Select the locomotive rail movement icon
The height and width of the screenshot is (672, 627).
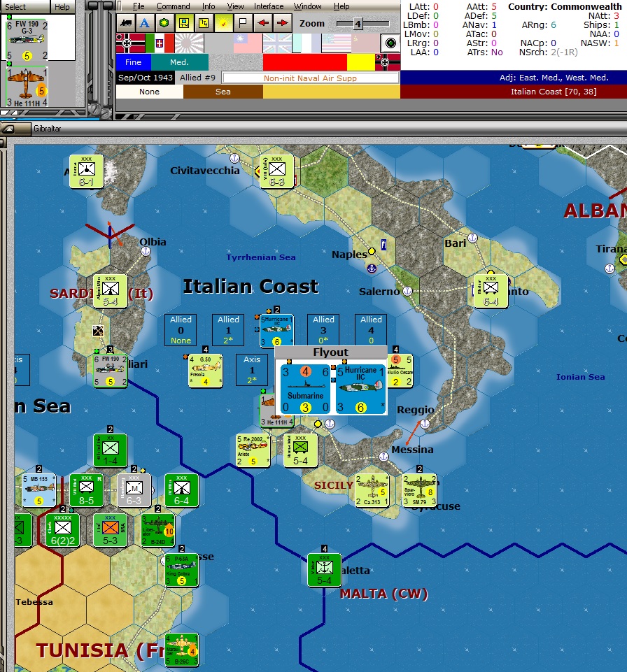point(127,23)
